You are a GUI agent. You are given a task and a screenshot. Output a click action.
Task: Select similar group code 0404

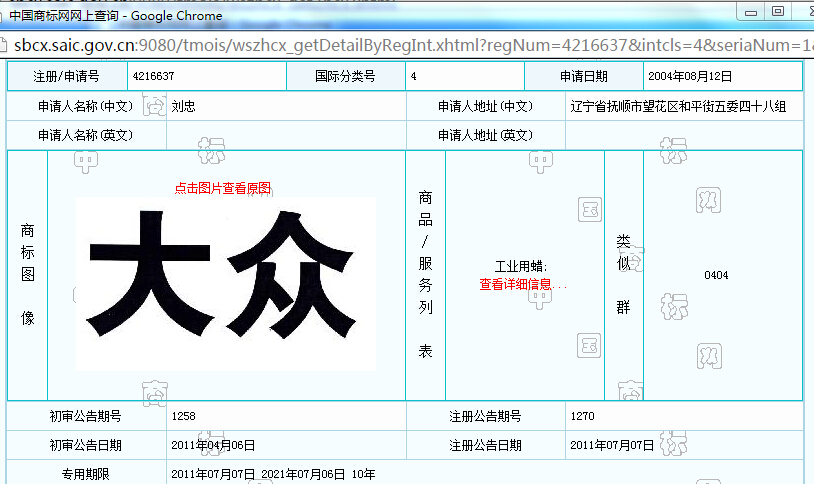[x=716, y=275]
